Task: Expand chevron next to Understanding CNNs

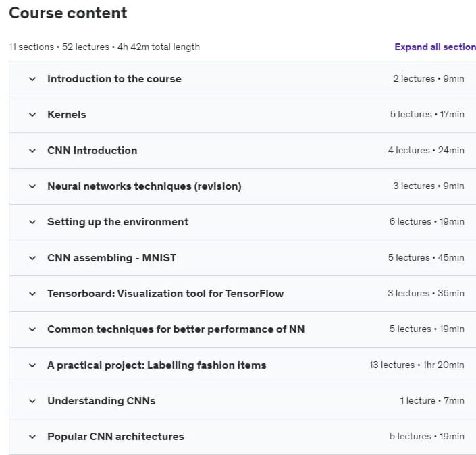Action: 32,401
